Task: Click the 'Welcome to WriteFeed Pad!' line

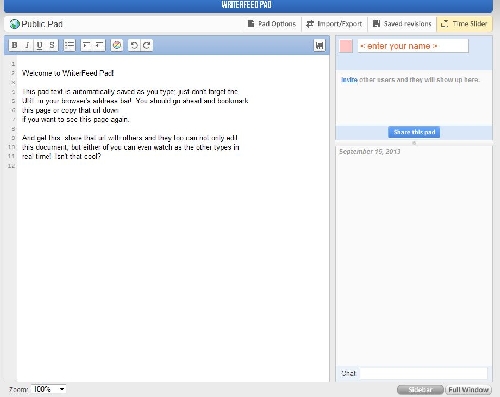Action: (x=68, y=73)
